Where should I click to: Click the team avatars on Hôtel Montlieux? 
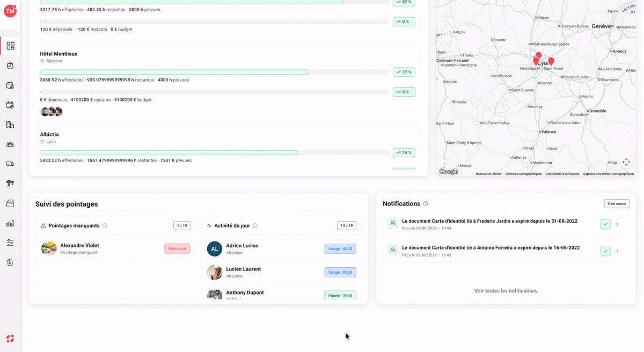tap(52, 112)
